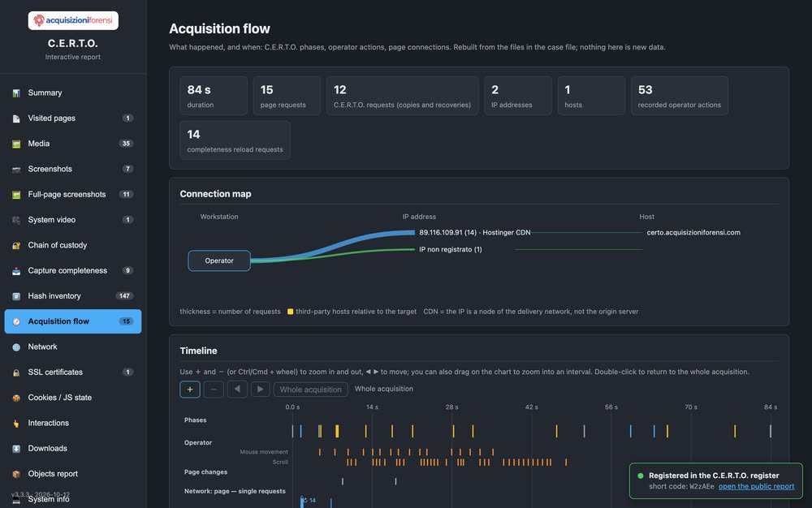Image resolution: width=812 pixels, height=508 pixels.
Task: Select the Operator node in connection map
Action: click(219, 260)
